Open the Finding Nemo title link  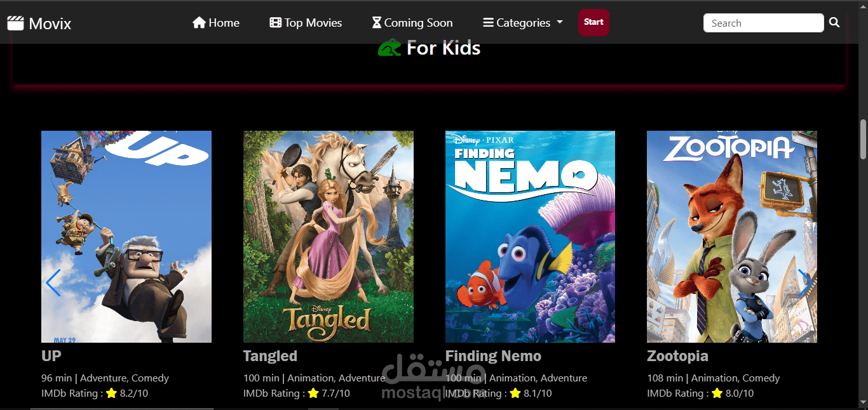click(x=493, y=356)
